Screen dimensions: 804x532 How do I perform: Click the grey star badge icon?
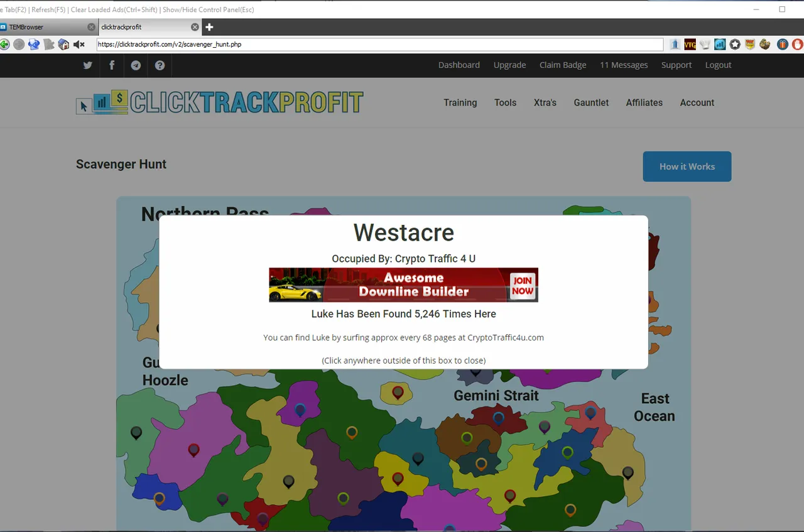tap(735, 45)
